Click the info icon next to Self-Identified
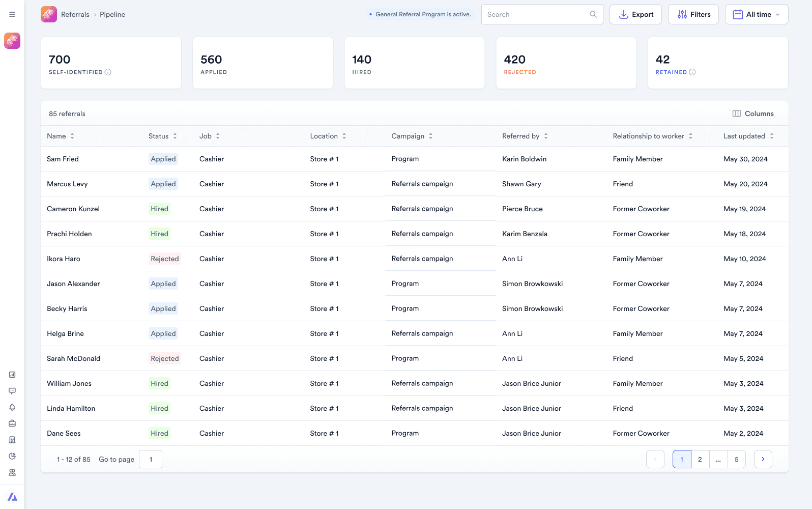This screenshot has width=812, height=509. point(108,72)
